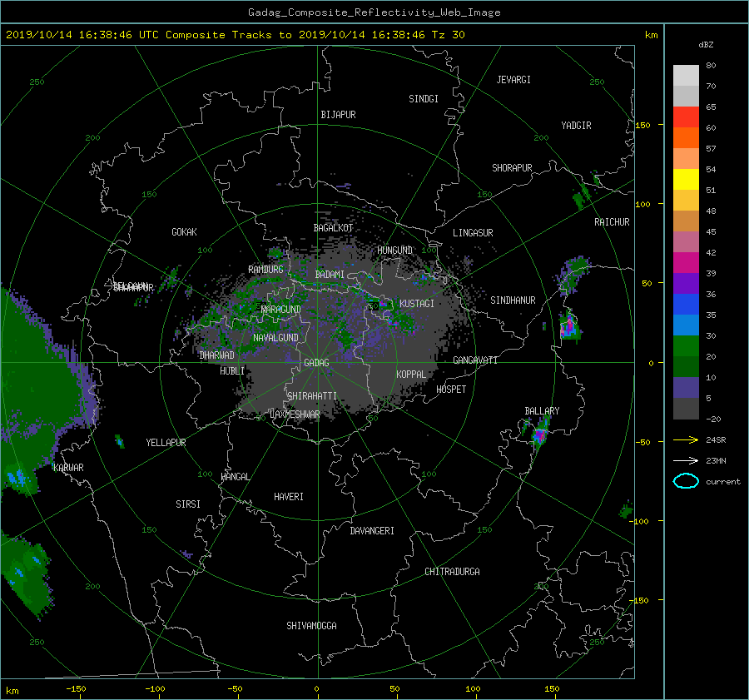Click the BALLARY city label

pyautogui.click(x=542, y=411)
